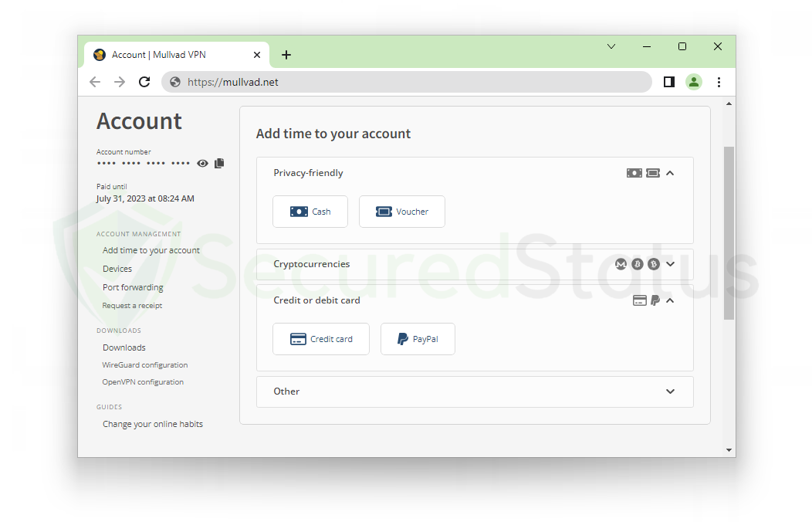
Task: Expand the Other payment section
Action: coord(475,391)
